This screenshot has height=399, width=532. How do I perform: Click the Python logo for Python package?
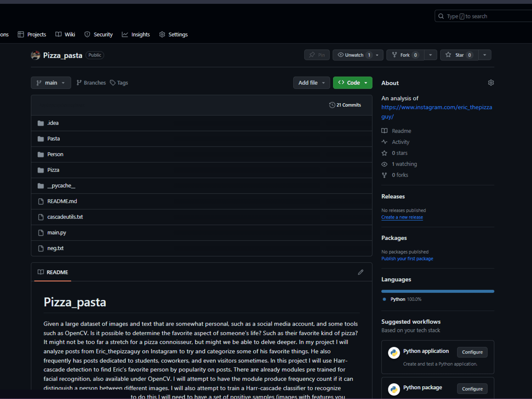394,389
